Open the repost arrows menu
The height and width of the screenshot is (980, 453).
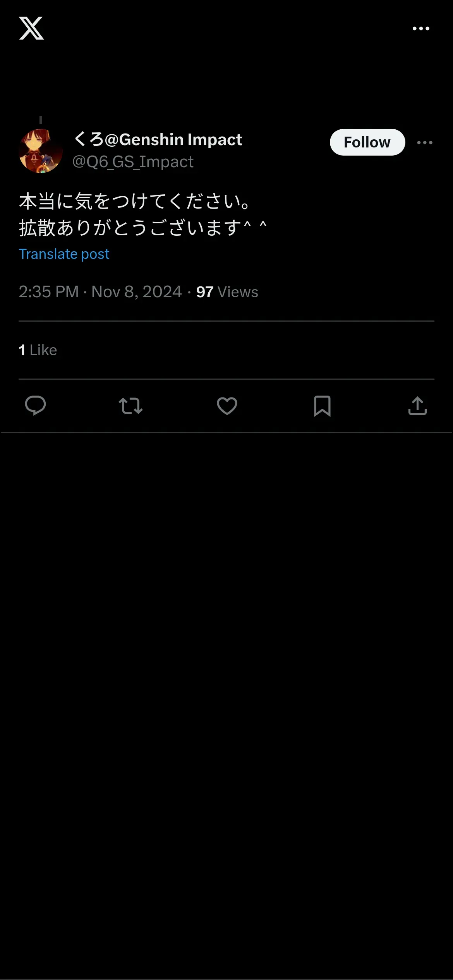tap(130, 406)
